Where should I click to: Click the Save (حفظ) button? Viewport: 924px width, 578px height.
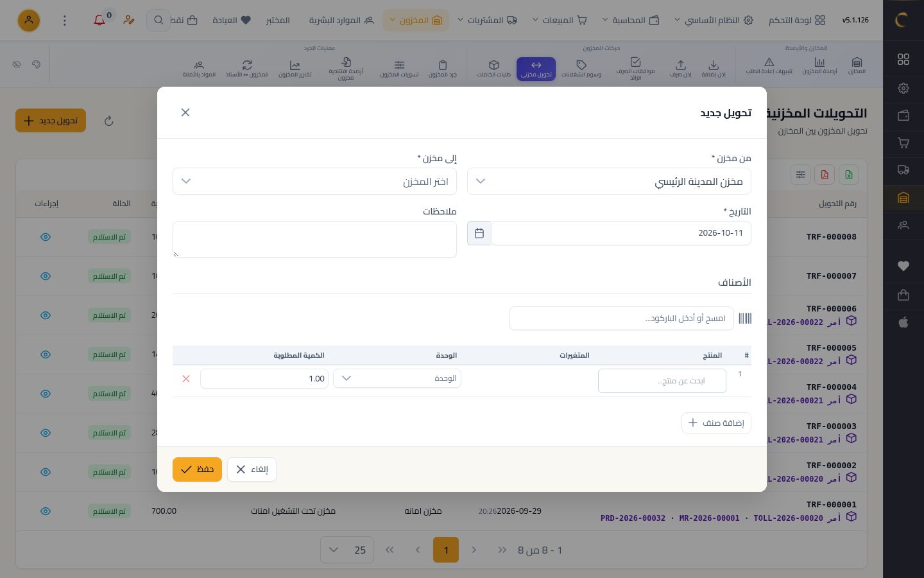(x=197, y=469)
